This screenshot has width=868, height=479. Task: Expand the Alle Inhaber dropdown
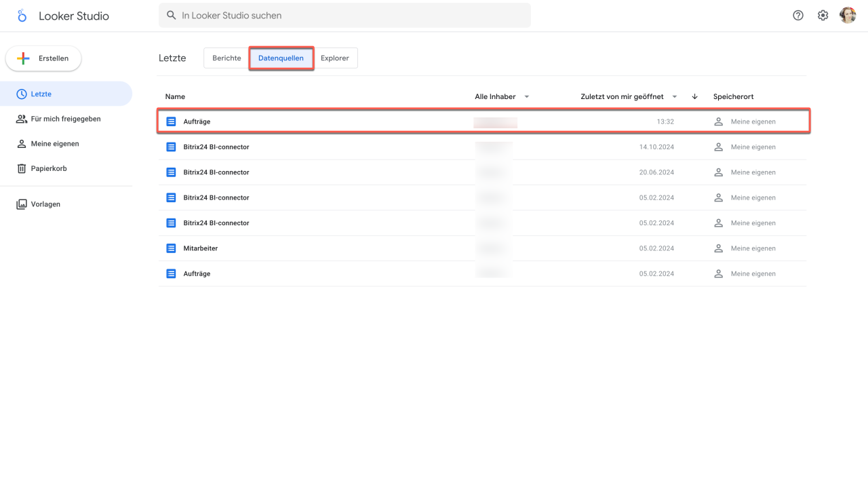tap(526, 97)
